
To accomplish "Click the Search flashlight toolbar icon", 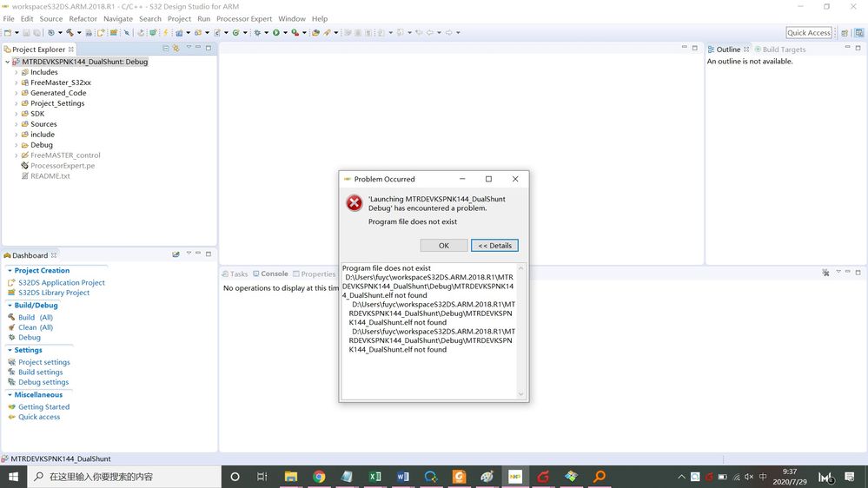I will pos(328,33).
